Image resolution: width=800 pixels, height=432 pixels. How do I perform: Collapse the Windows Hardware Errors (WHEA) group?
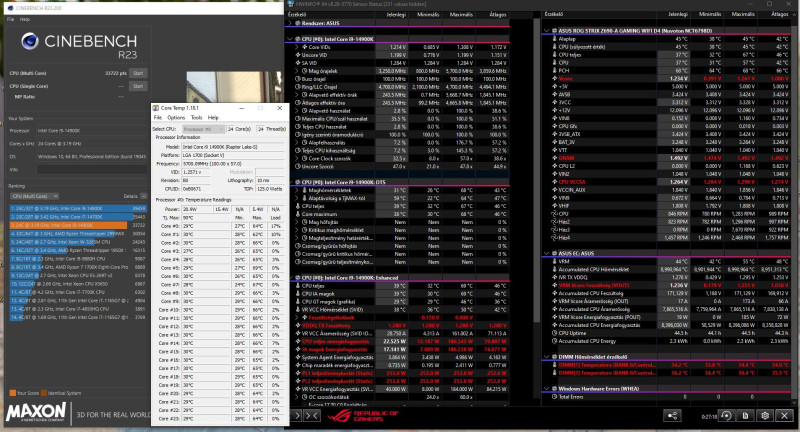[546, 389]
